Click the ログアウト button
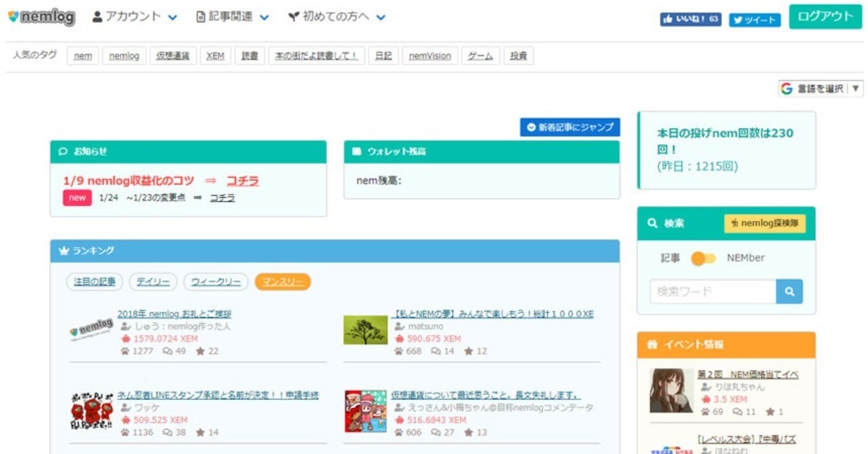The height and width of the screenshot is (454, 868). [x=825, y=17]
